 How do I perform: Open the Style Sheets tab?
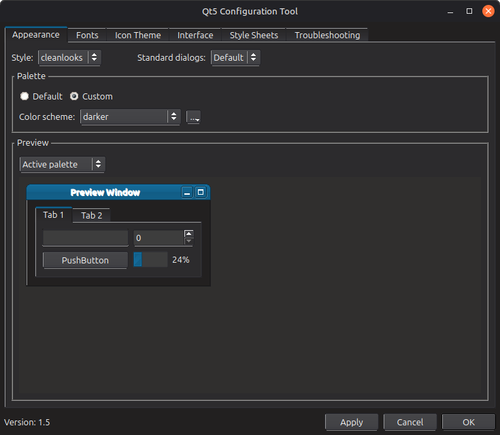(254, 35)
